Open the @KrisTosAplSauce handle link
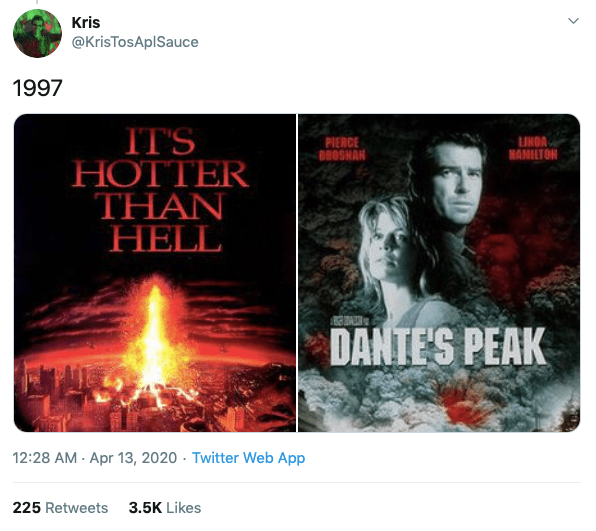Screen dimensions: 596x531 coord(135,42)
